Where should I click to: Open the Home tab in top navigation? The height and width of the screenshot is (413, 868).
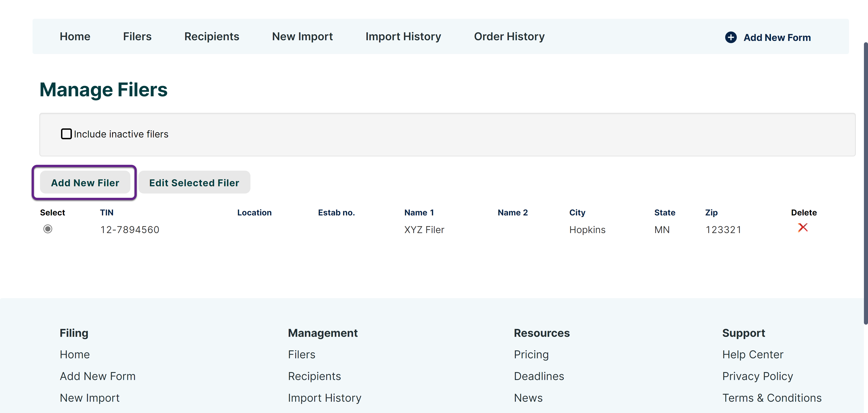click(x=75, y=36)
